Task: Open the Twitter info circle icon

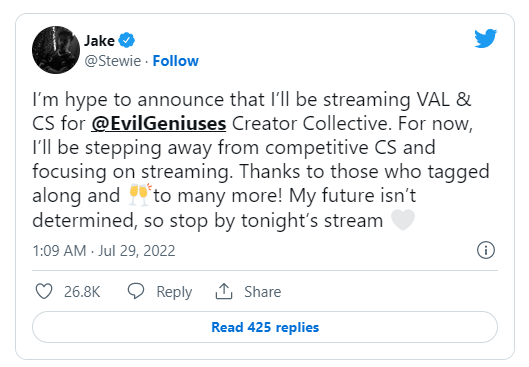Action: click(486, 250)
